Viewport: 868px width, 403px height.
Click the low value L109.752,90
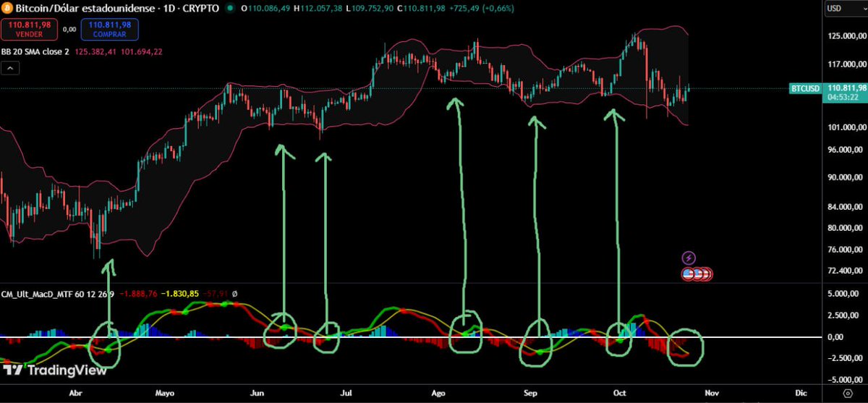(x=370, y=9)
